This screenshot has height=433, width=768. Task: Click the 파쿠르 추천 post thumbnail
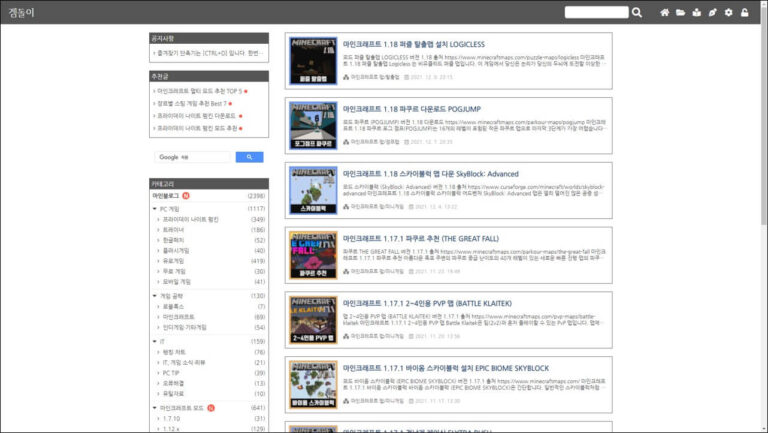pyautogui.click(x=313, y=255)
